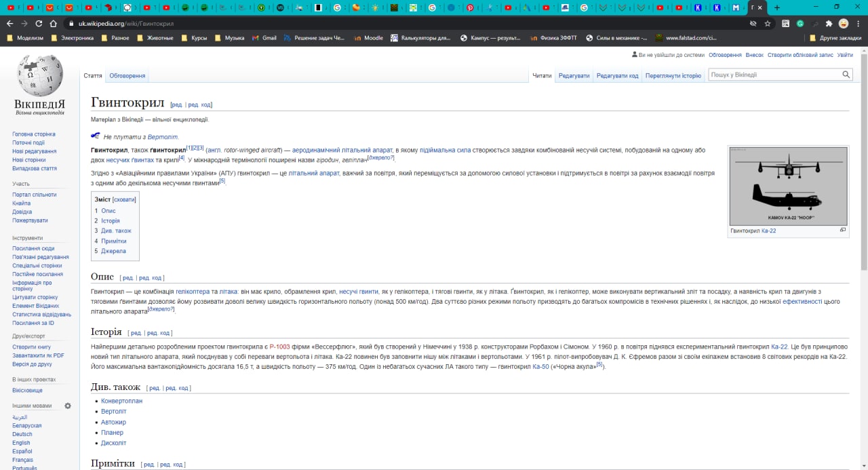The width and height of the screenshot is (868, 470).
Task: Select the Стаття tab
Action: coord(93,75)
